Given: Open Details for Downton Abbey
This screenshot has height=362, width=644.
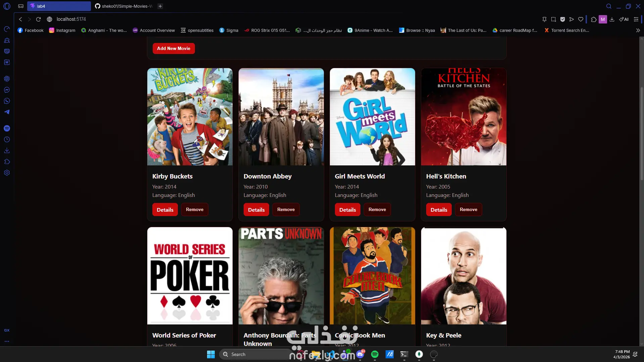Looking at the screenshot, I should pos(256,210).
